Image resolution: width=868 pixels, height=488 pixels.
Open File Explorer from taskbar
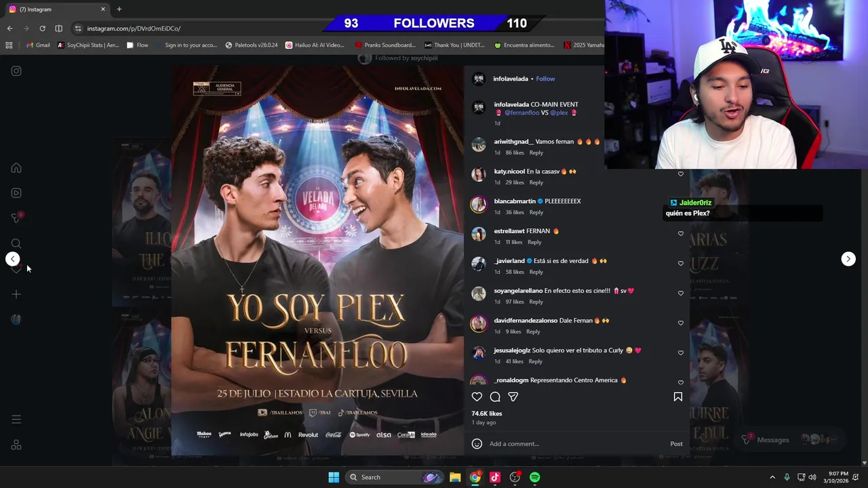[x=455, y=477]
